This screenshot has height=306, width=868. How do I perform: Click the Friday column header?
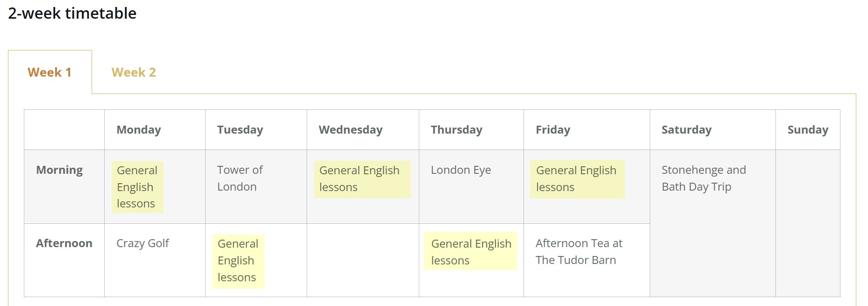(553, 129)
